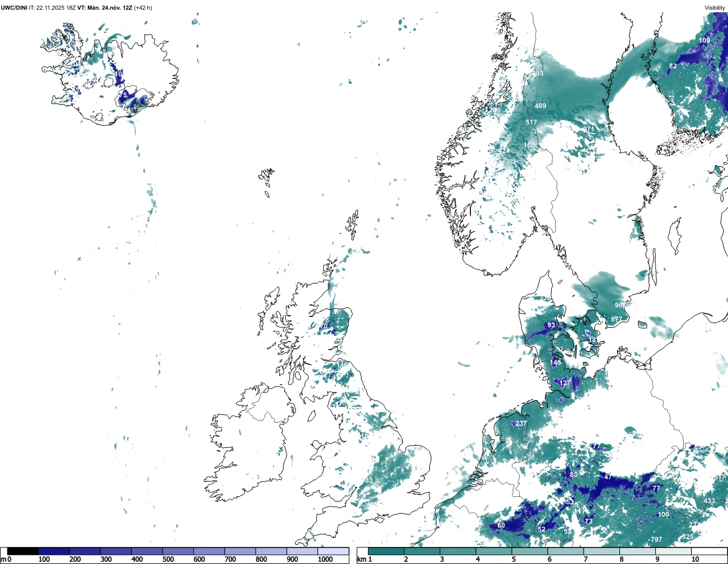Click the black 0–100 m legend swatch

(23, 551)
